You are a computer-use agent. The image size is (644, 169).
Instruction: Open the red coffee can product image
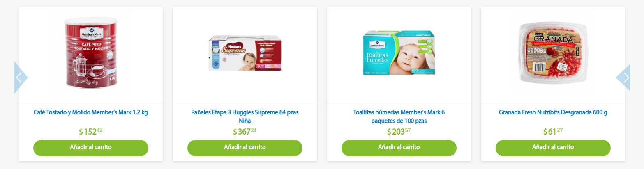click(91, 55)
